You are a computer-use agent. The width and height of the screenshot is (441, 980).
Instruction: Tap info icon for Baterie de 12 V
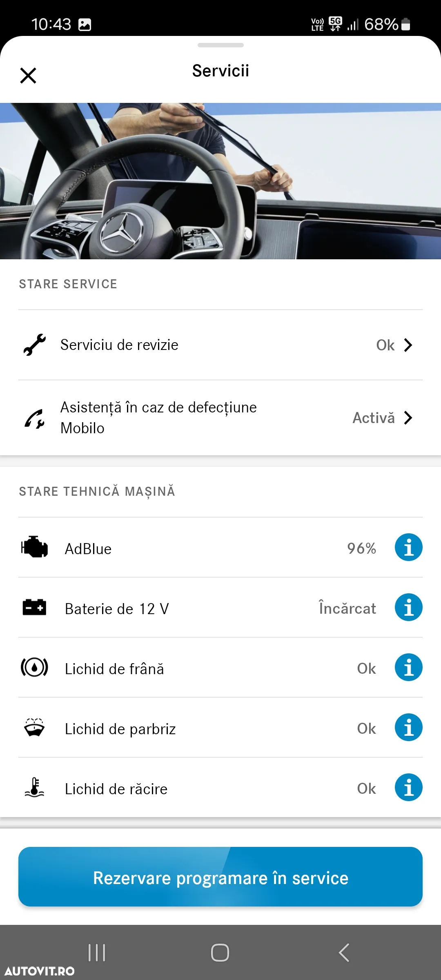(408, 607)
